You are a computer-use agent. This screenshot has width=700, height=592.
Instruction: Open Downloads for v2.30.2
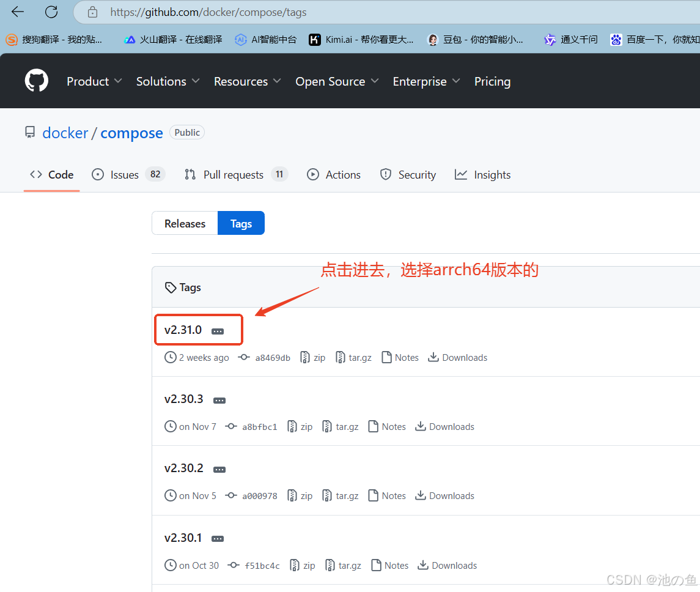coord(444,496)
